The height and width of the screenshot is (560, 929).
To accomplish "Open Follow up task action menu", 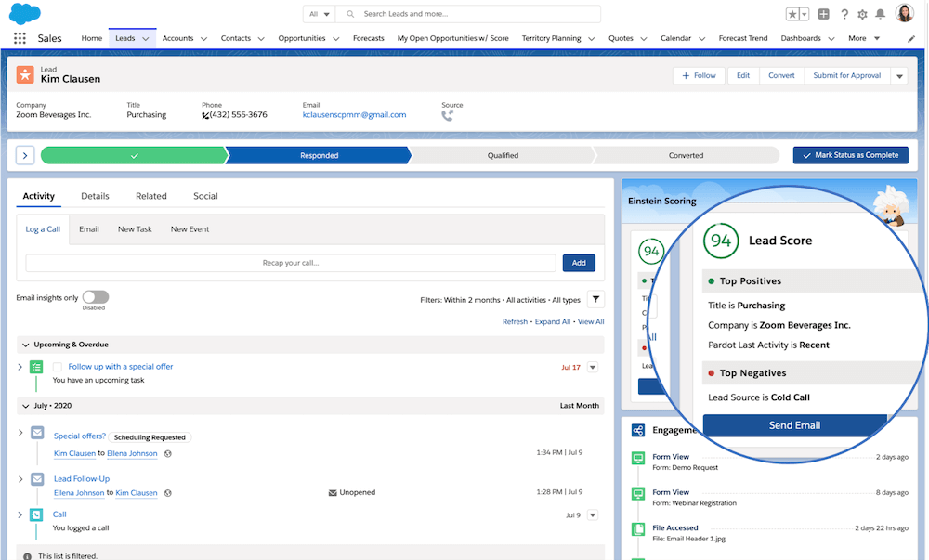I will [x=593, y=367].
